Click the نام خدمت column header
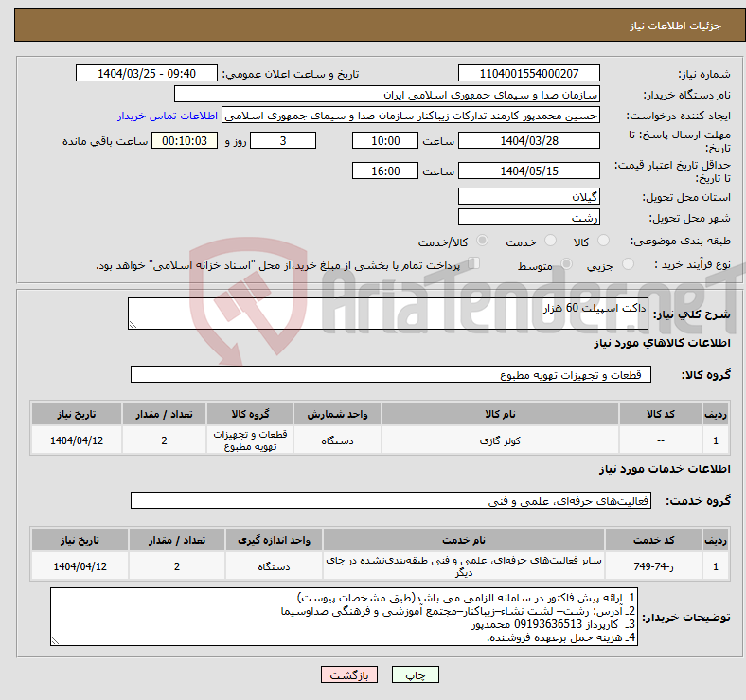 pyautogui.click(x=464, y=540)
